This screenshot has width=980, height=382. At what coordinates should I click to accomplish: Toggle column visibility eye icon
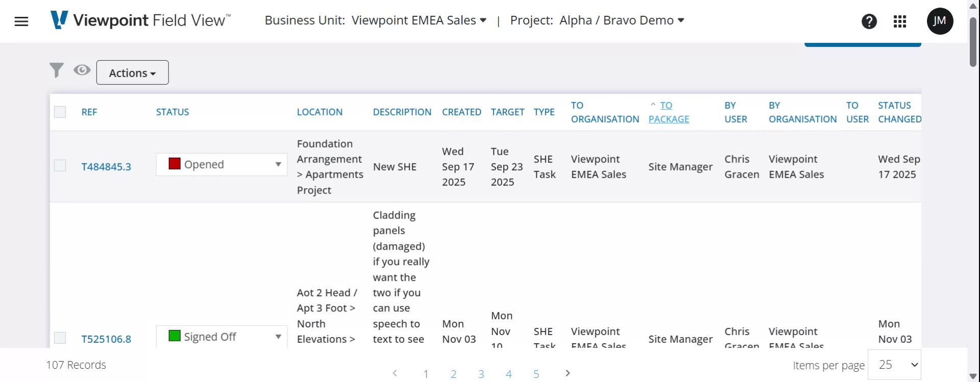point(82,70)
